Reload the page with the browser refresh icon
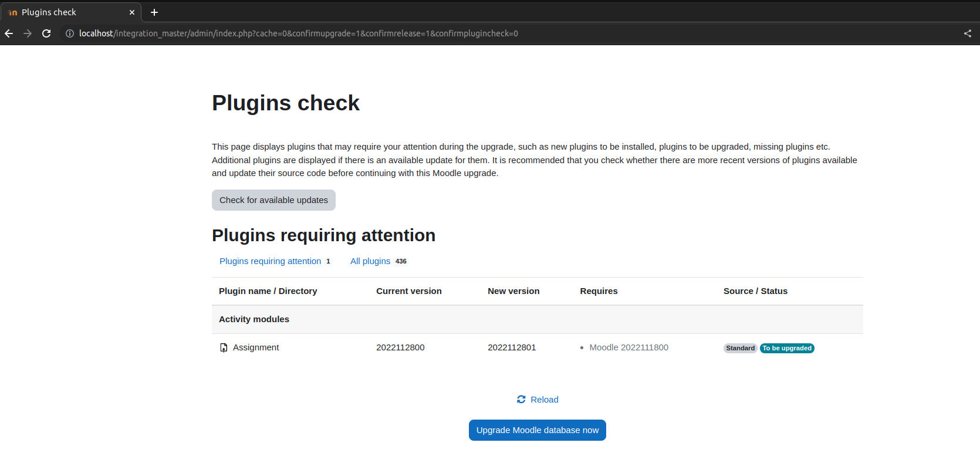The height and width of the screenshot is (473, 980). tap(46, 33)
